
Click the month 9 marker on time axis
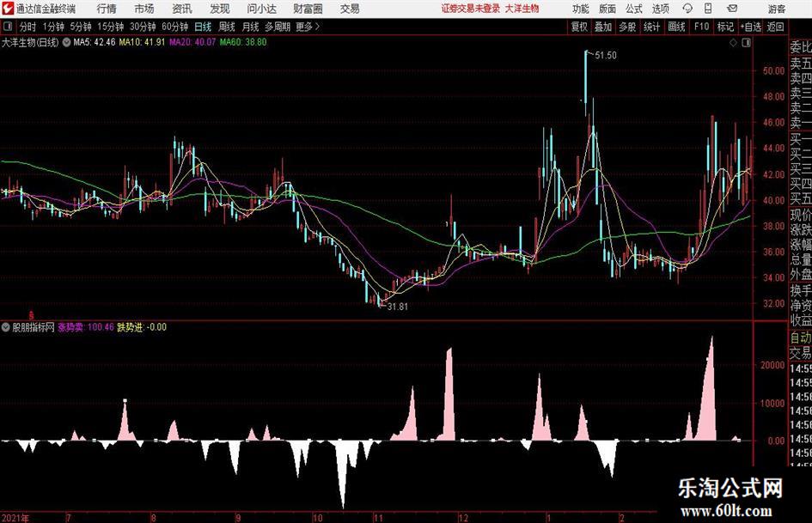coord(238,518)
